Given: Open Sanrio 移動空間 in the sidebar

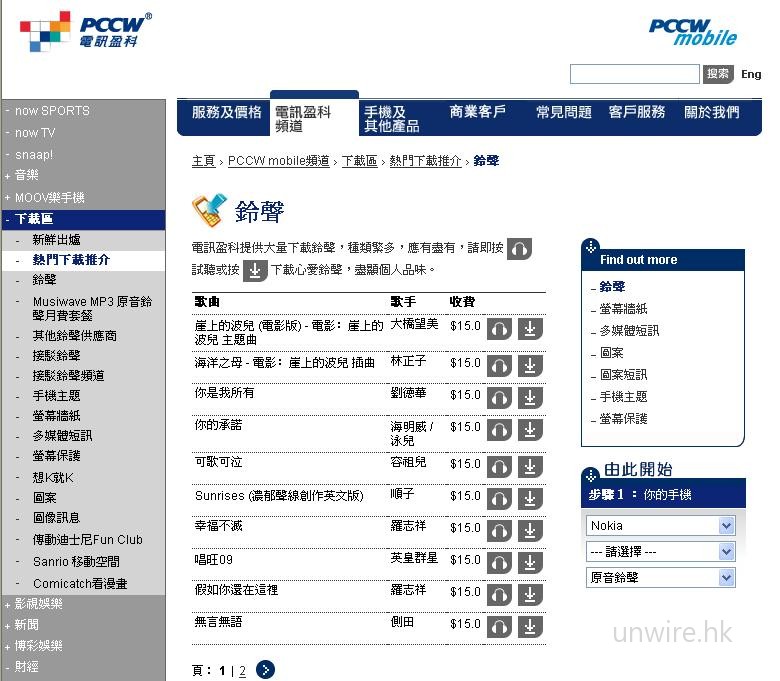Looking at the screenshot, I should [76, 562].
